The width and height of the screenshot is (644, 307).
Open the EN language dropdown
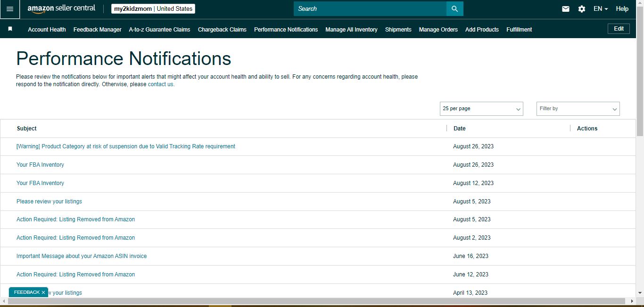[x=601, y=9]
